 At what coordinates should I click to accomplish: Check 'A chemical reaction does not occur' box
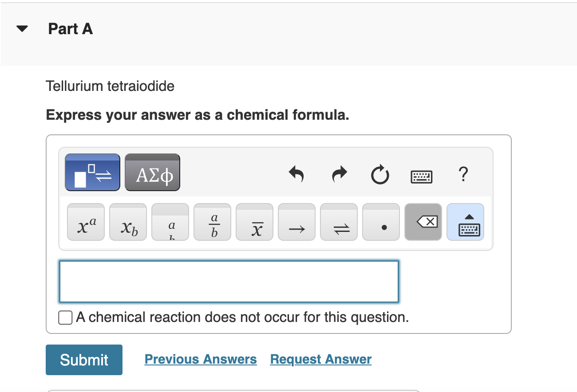65,318
